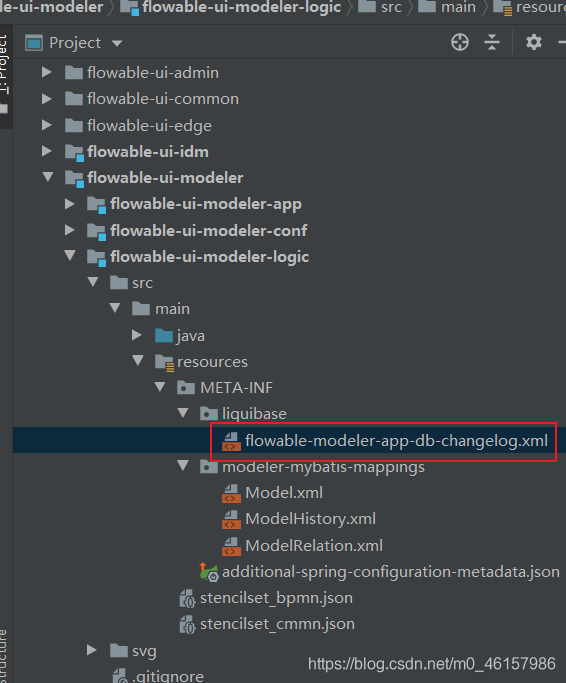Click the blue java source folder icon
The height and width of the screenshot is (683, 566).
point(164,335)
